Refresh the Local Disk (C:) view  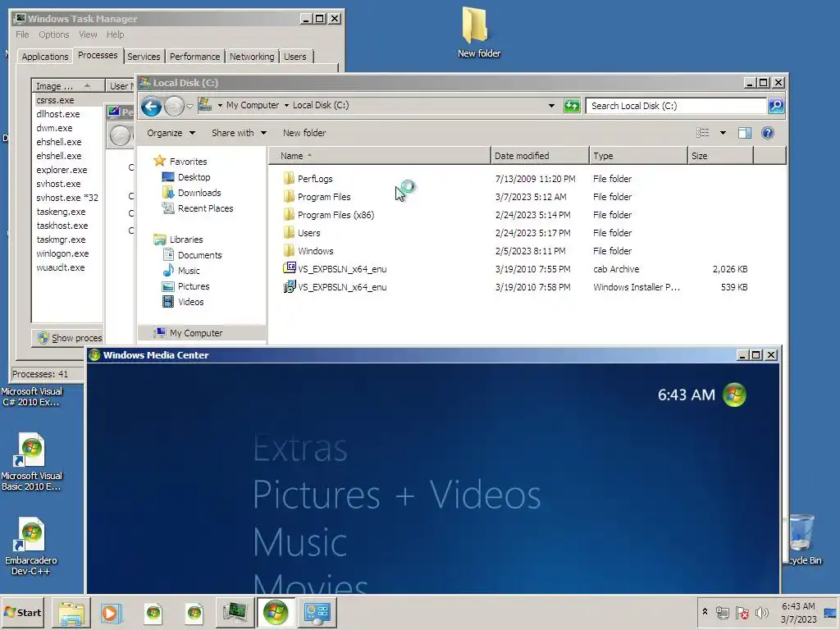(572, 106)
